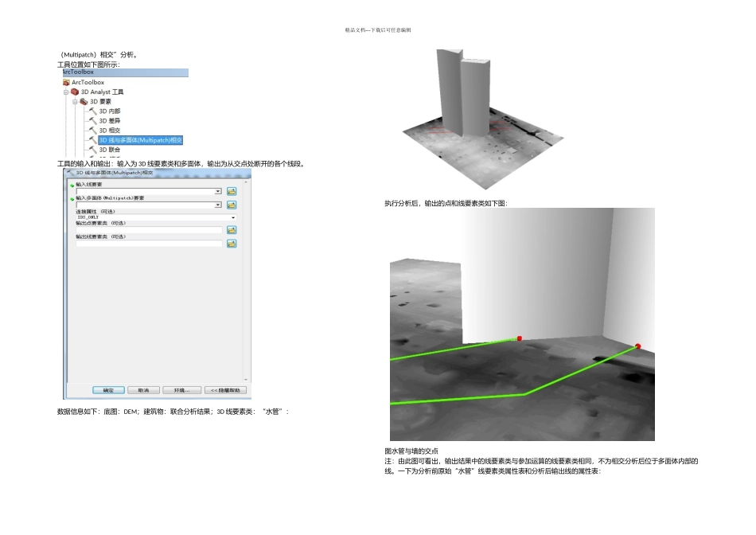Viewport: 756px width, 535px height.
Task: Select the 3D 线与多面体(Multipatch)相交 tool
Action: pyautogui.click(x=141, y=140)
